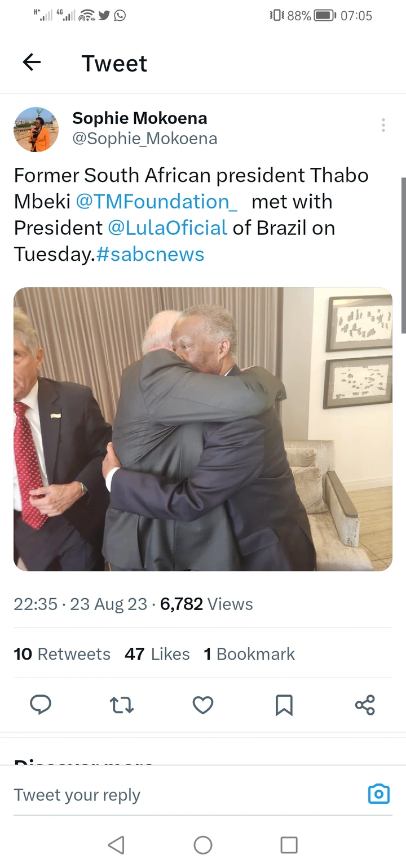The image size is (406, 868).
Task: Tap the Tweet your reply field
Action: [x=186, y=795]
